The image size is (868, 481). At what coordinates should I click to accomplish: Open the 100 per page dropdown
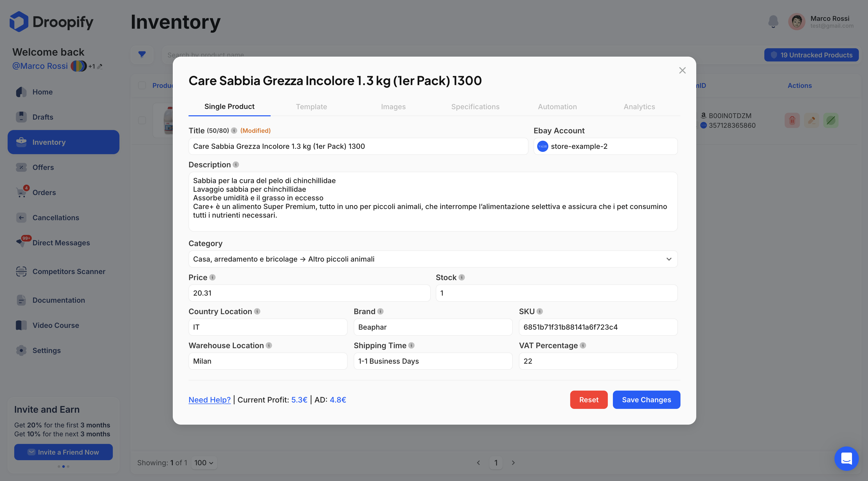pyautogui.click(x=204, y=463)
